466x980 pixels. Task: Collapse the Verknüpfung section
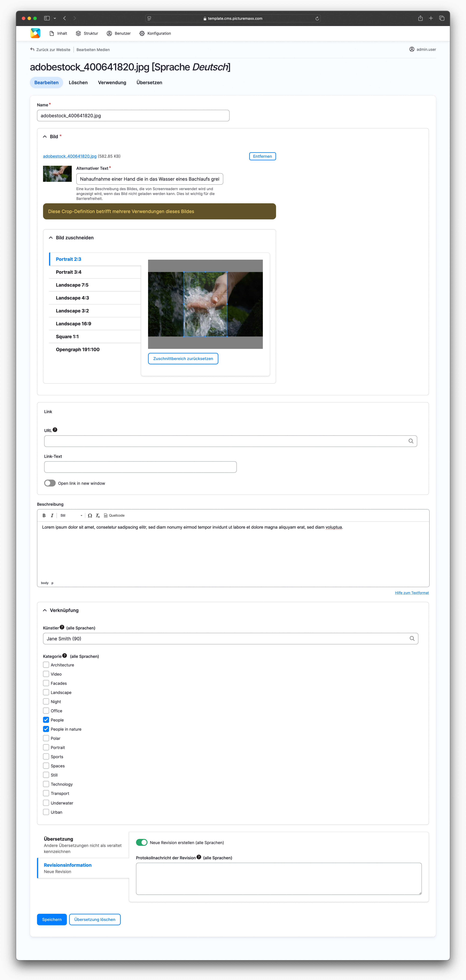tap(61, 610)
